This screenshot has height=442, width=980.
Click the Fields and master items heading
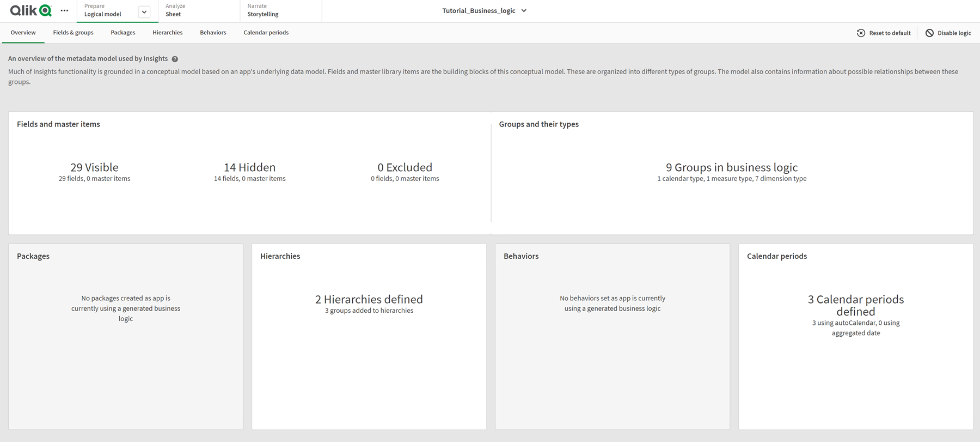point(58,124)
